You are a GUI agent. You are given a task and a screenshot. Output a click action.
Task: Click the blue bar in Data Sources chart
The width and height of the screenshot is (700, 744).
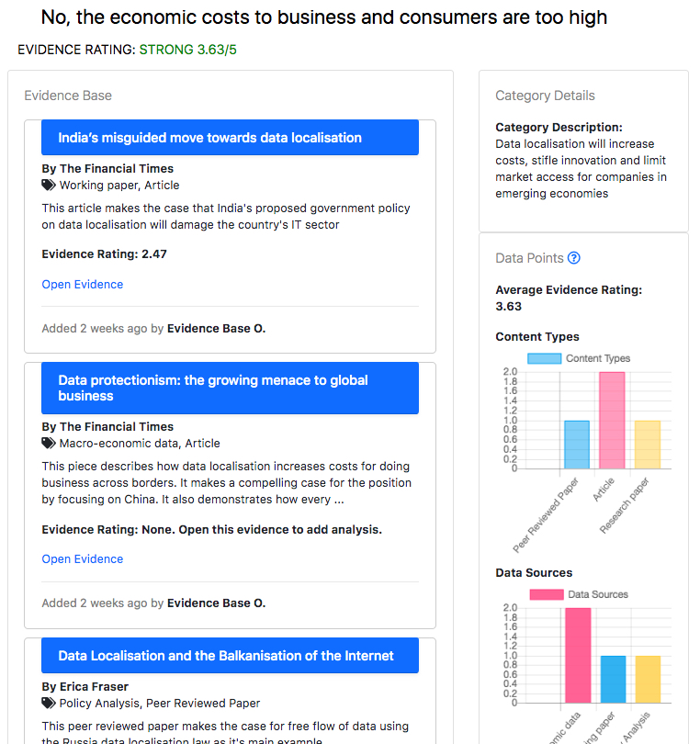pyautogui.click(x=613, y=679)
